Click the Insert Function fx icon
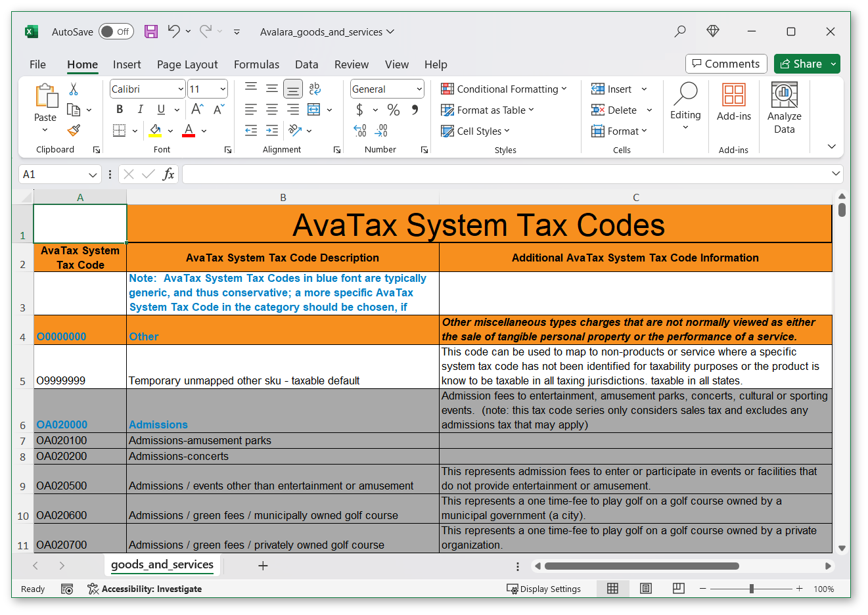The height and width of the screenshot is (615, 868). 169,174
